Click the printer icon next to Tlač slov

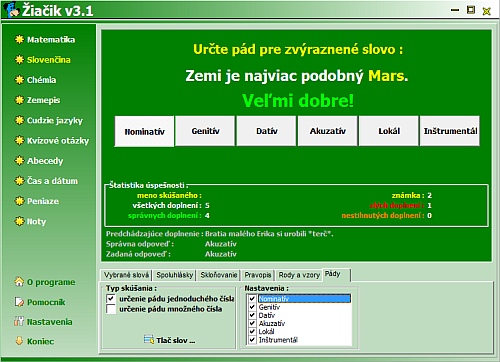(x=149, y=340)
